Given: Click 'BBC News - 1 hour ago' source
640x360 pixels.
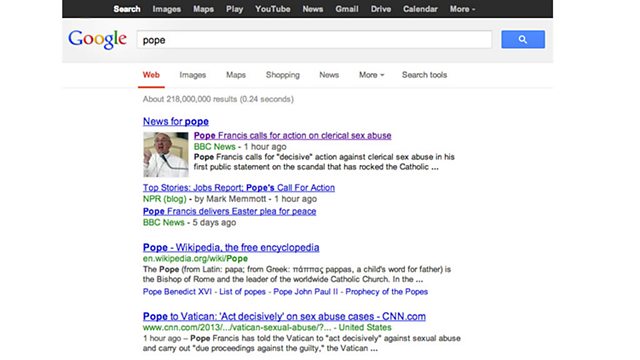Looking at the screenshot, I should 240,147.
